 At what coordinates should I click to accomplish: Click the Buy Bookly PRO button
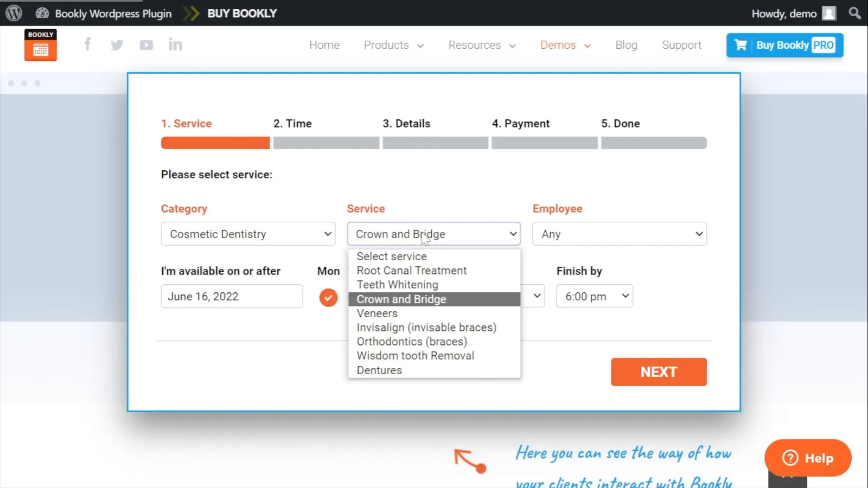tap(785, 45)
